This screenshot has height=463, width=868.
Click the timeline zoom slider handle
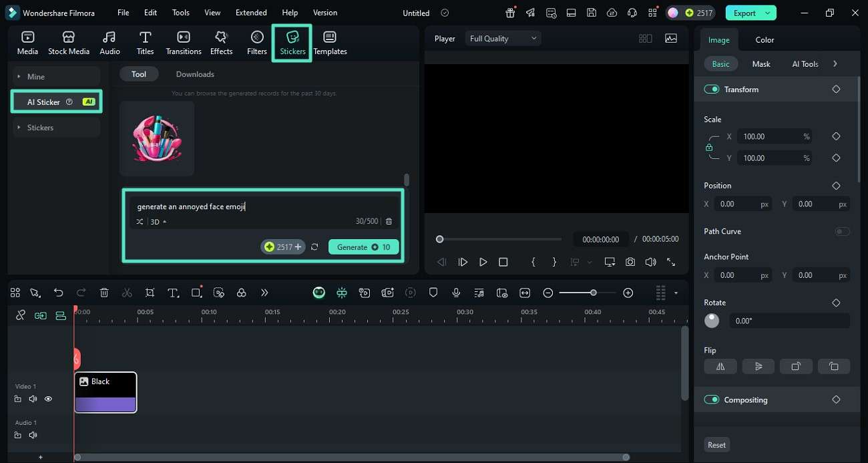tap(593, 293)
